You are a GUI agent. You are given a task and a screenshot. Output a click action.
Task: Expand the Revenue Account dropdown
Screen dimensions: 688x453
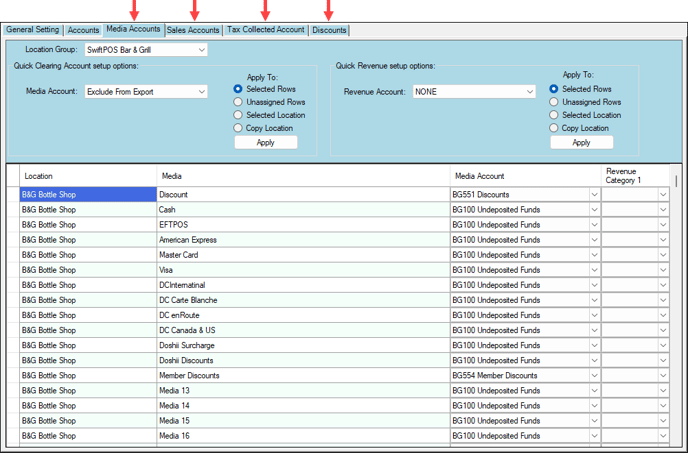[x=529, y=92]
